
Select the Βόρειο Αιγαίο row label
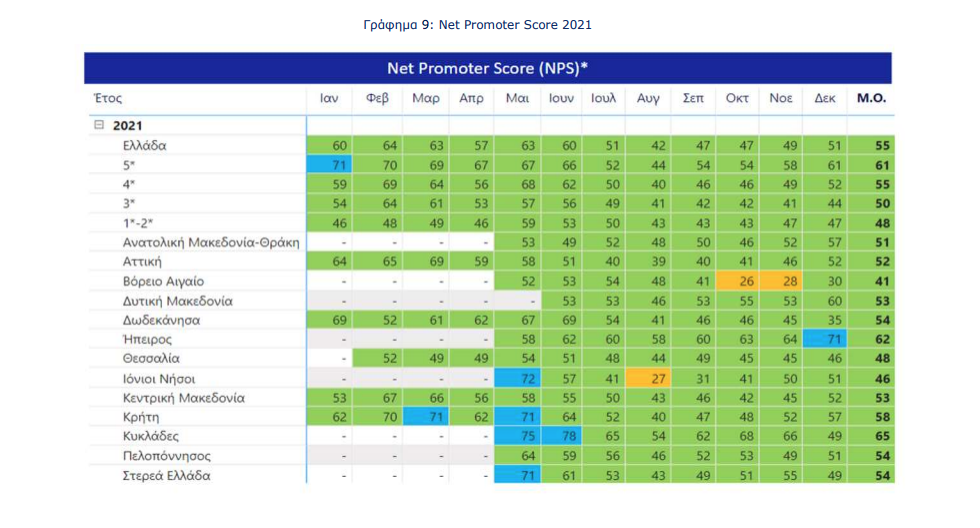(x=166, y=282)
